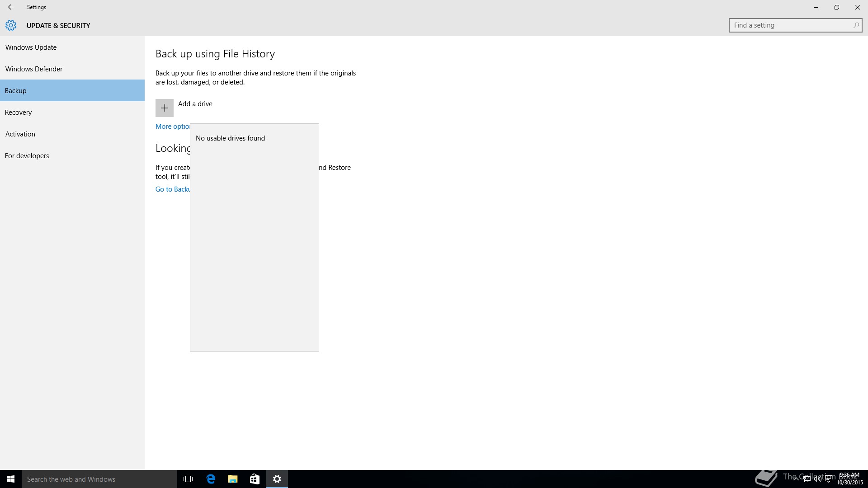The height and width of the screenshot is (488, 868).
Task: Click the Update & Security gear icon
Action: 11,25
